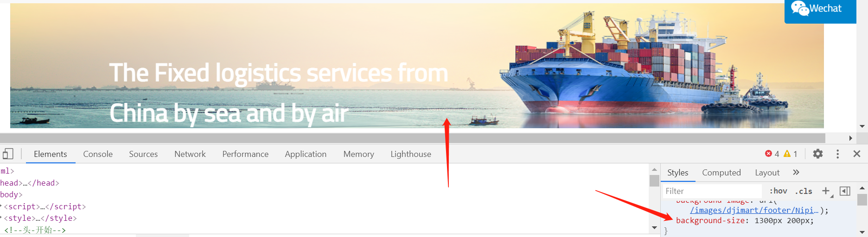Image resolution: width=868 pixels, height=237 pixels.
Task: Open DevTools settings gear
Action: 818,154
